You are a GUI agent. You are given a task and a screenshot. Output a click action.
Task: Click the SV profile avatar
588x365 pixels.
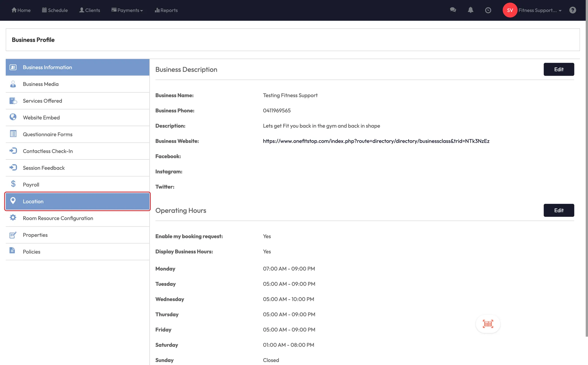click(x=510, y=10)
